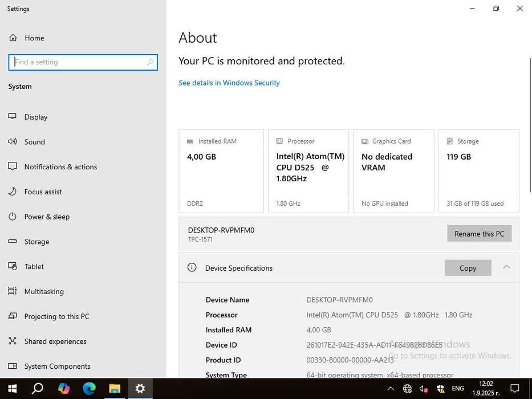Open Windows Security tray shield icon
Screen dimensions: 532x399
(x=440, y=389)
